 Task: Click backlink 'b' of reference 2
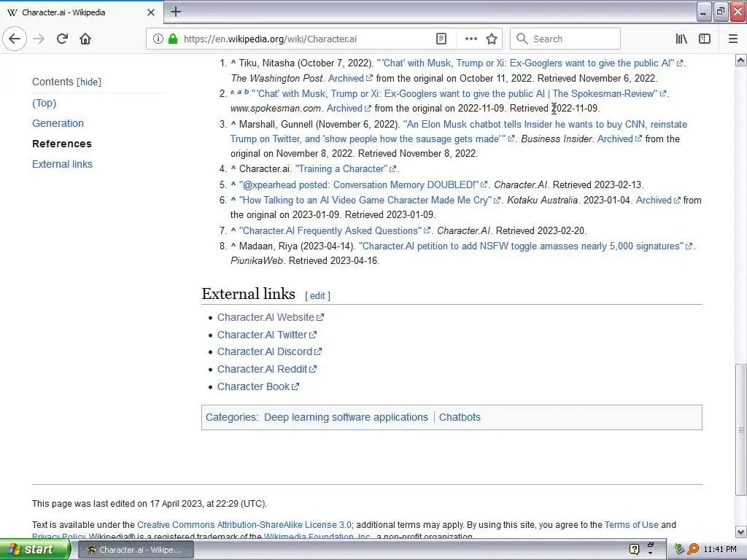tap(247, 91)
